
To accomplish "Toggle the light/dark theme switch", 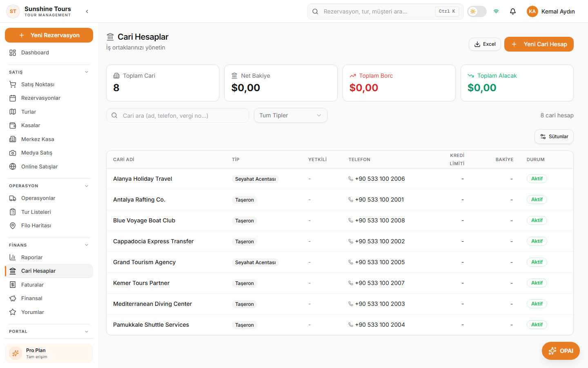I will click(x=477, y=11).
